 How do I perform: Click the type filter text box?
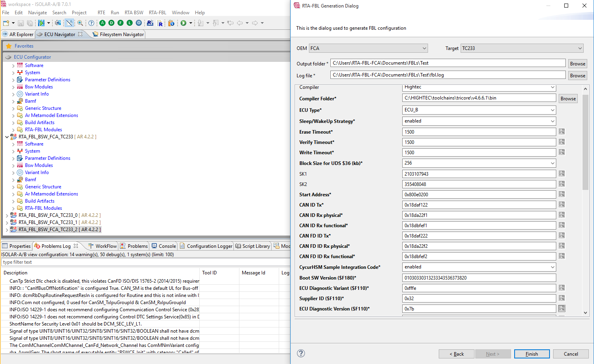coord(145,262)
